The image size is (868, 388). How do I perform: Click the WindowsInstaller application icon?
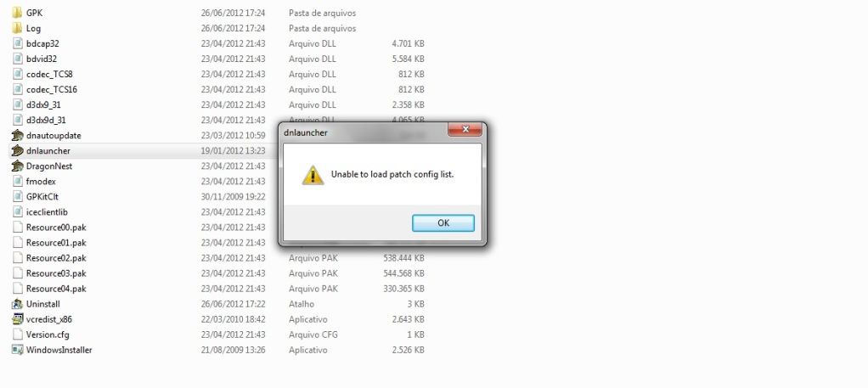point(17,350)
